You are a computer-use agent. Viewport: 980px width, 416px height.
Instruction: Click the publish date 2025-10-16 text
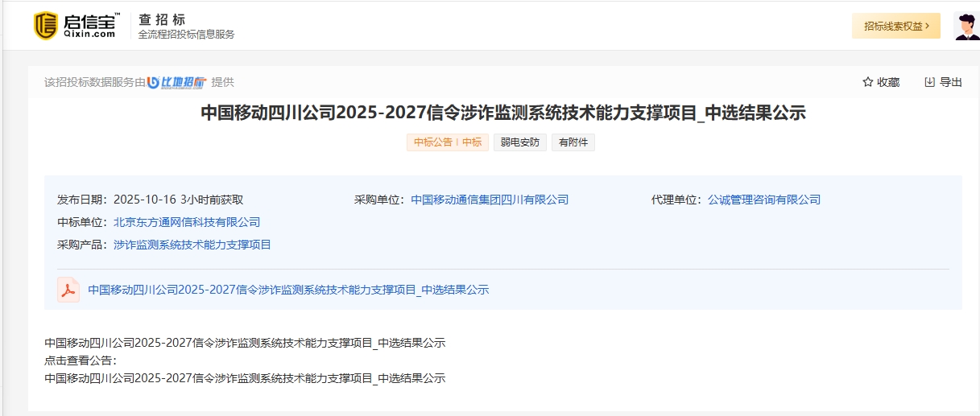(x=145, y=200)
